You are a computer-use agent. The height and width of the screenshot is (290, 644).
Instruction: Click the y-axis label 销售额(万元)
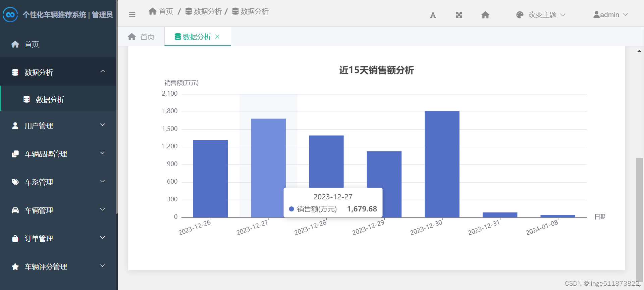pos(181,83)
